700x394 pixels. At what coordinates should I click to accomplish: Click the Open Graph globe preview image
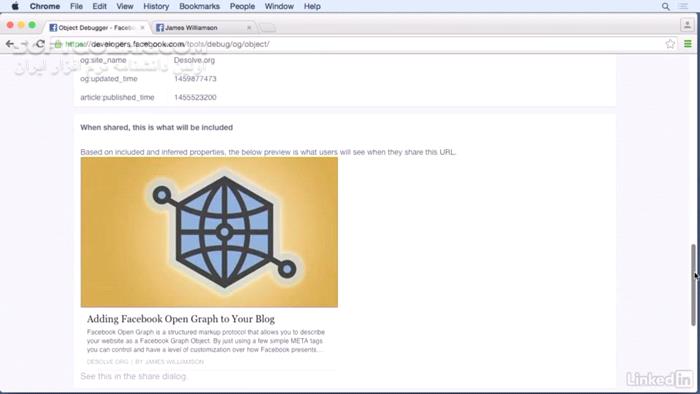click(x=209, y=232)
